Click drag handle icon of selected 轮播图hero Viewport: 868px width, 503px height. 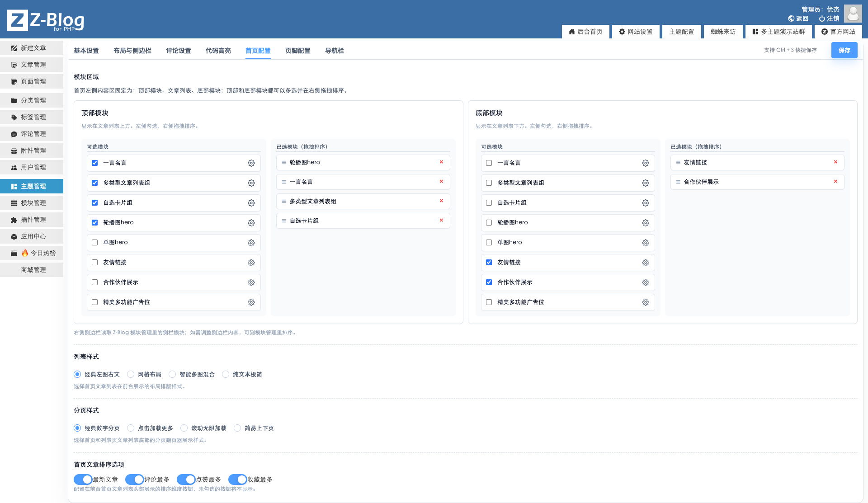coord(284,162)
